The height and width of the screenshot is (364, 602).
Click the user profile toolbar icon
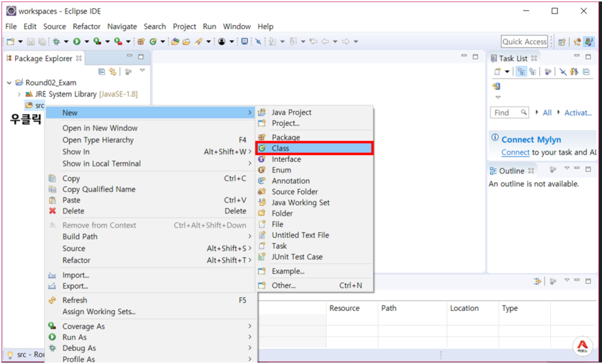(x=221, y=42)
